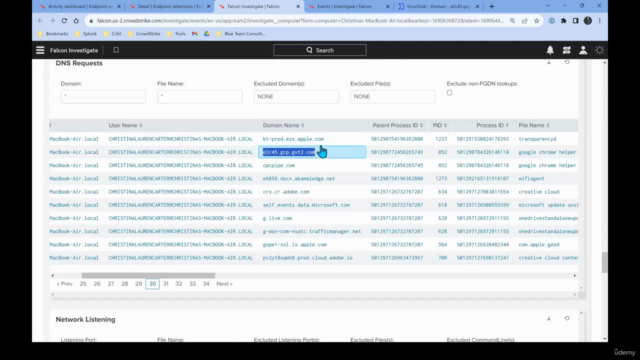The image size is (640, 360).
Task: Bookmark this page with the star icon
Action: (536, 21)
